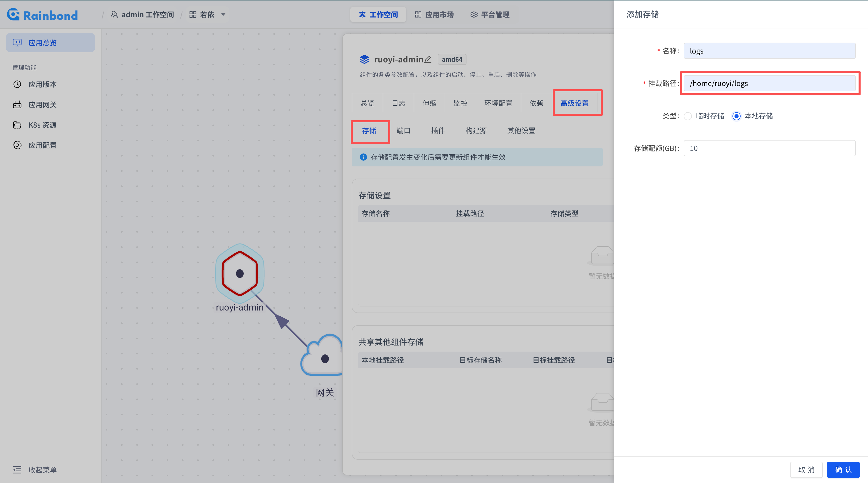Click 存储类型 column header
The width and height of the screenshot is (868, 483).
564,213
